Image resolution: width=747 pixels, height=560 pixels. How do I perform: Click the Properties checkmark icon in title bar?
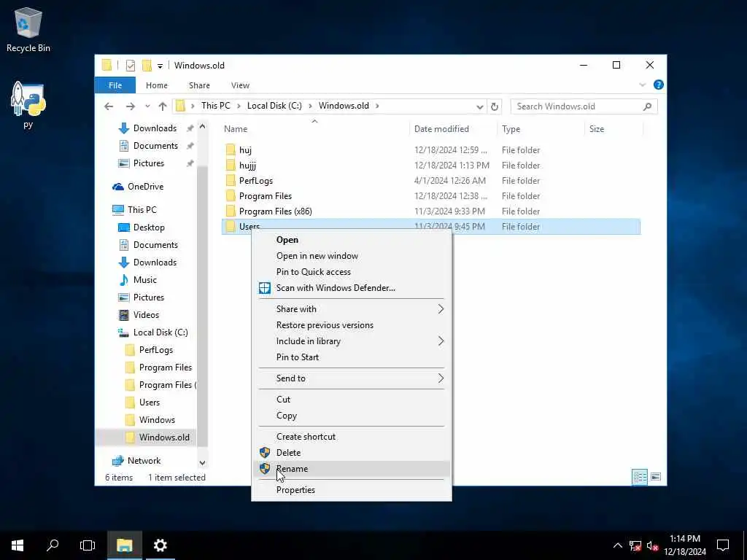(x=130, y=65)
